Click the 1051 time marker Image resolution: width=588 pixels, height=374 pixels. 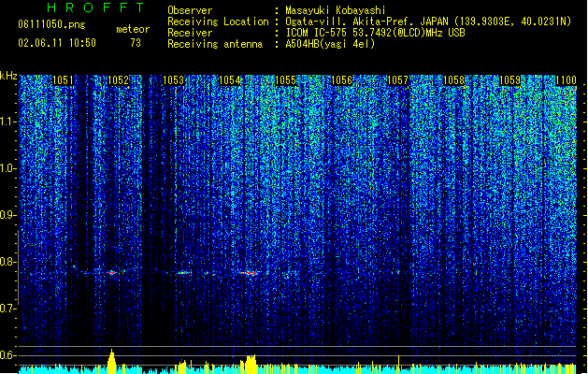click(x=63, y=80)
